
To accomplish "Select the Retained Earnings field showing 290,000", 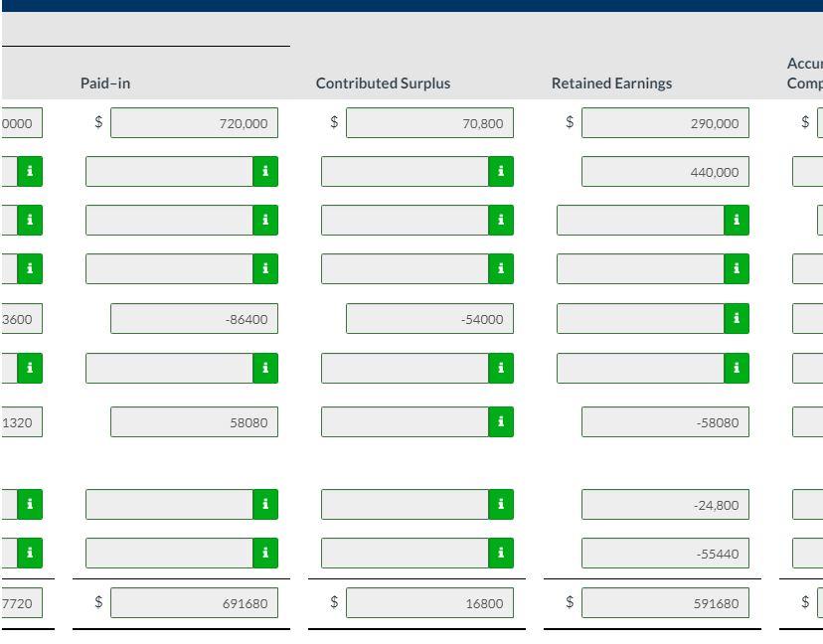I will 666,123.
